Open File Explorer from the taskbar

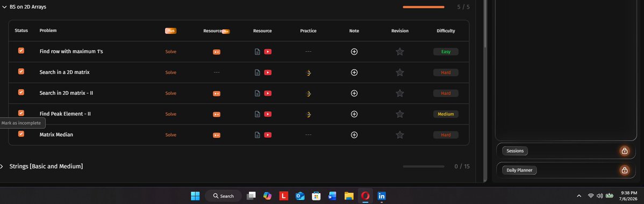349,196
